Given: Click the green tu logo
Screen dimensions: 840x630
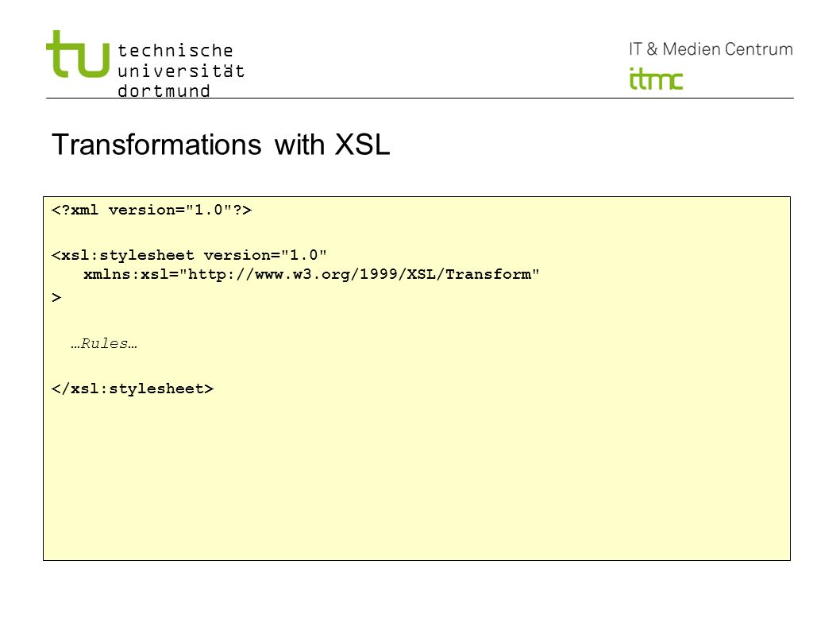Looking at the screenshot, I should pos(78,54).
